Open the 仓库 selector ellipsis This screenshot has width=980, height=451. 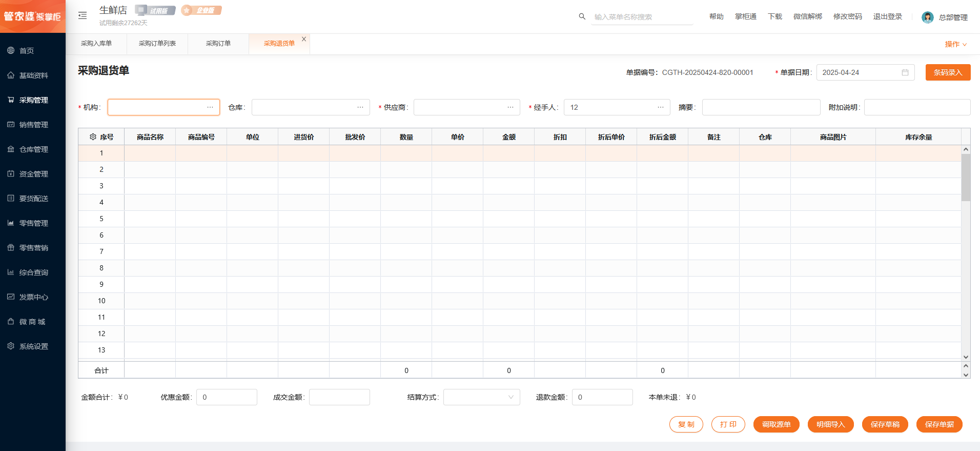point(360,107)
